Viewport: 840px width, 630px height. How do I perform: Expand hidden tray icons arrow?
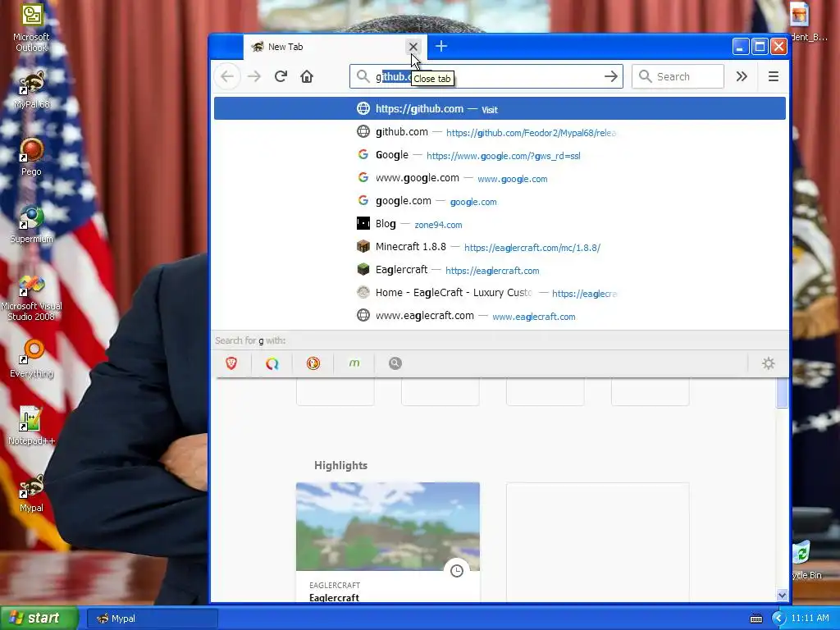(778, 619)
